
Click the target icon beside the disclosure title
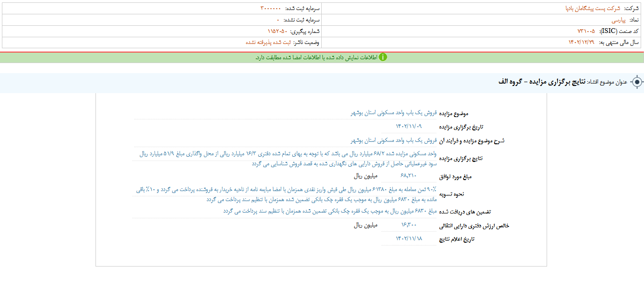[636, 82]
